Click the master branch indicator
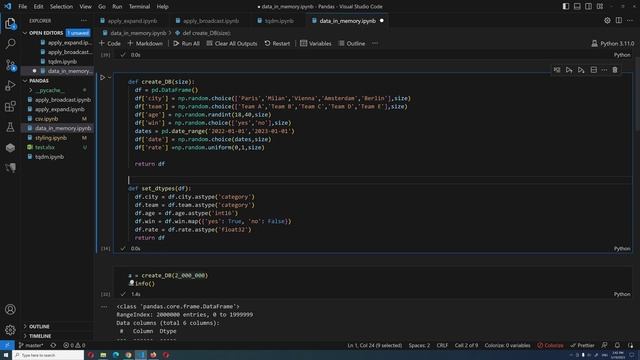 click(31, 345)
